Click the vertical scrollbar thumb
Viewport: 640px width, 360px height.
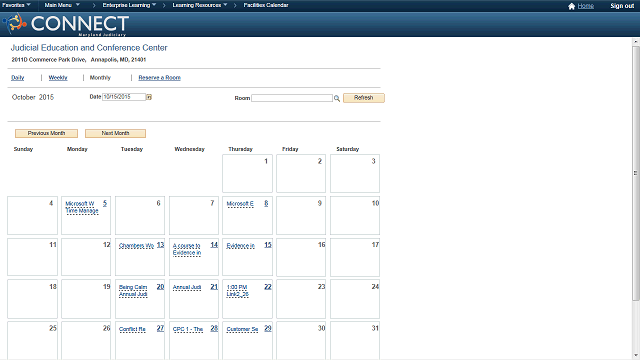636,173
